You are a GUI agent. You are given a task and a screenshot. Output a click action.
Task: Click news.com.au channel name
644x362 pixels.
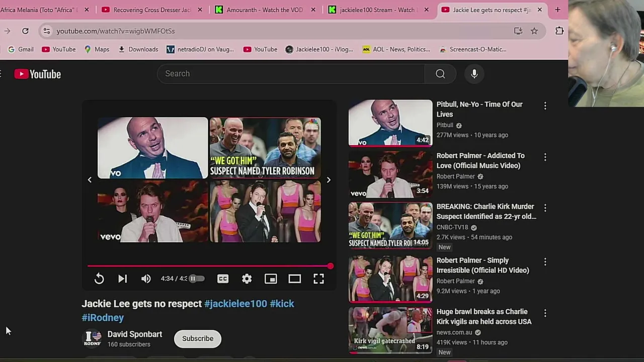(x=454, y=332)
